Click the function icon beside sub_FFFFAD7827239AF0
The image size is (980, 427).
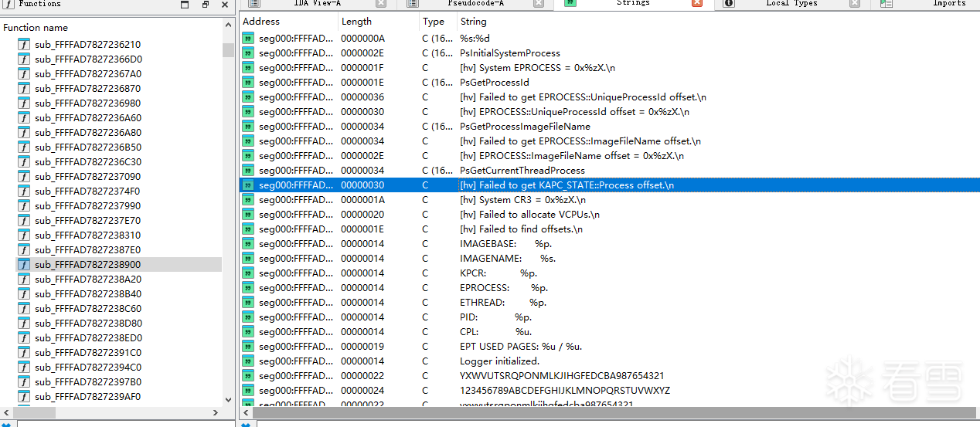[24, 397]
